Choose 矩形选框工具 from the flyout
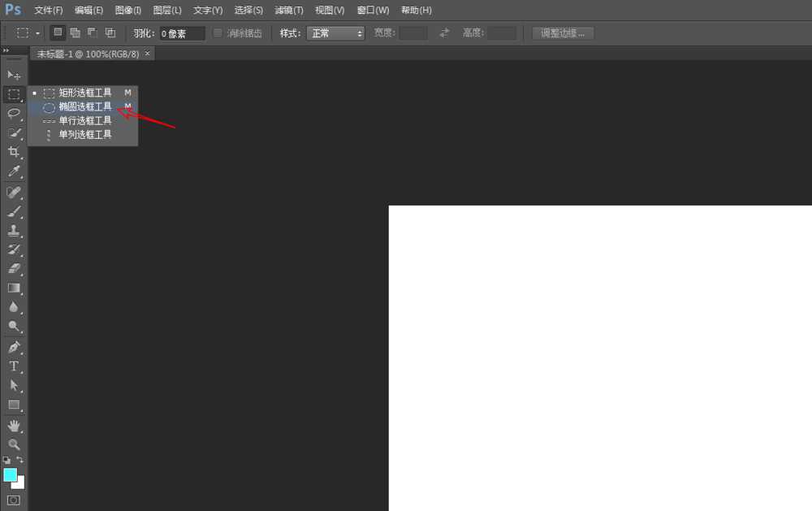 83,93
